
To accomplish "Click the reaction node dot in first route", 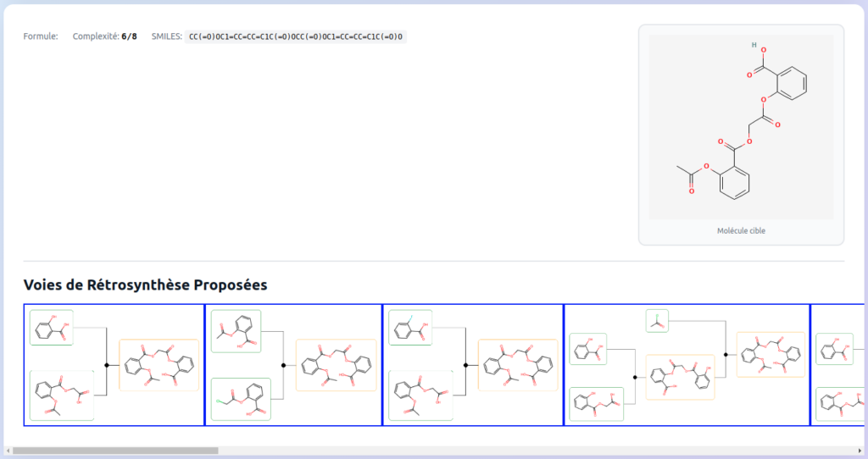I will tap(107, 365).
